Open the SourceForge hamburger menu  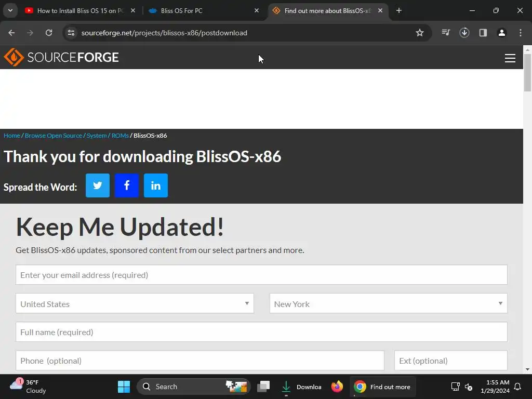(x=510, y=58)
